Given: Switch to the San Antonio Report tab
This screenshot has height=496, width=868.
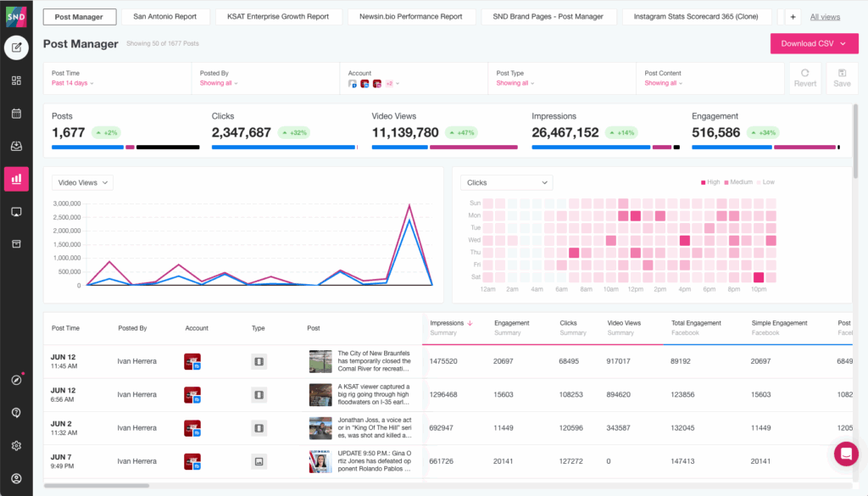Looking at the screenshot, I should point(165,17).
